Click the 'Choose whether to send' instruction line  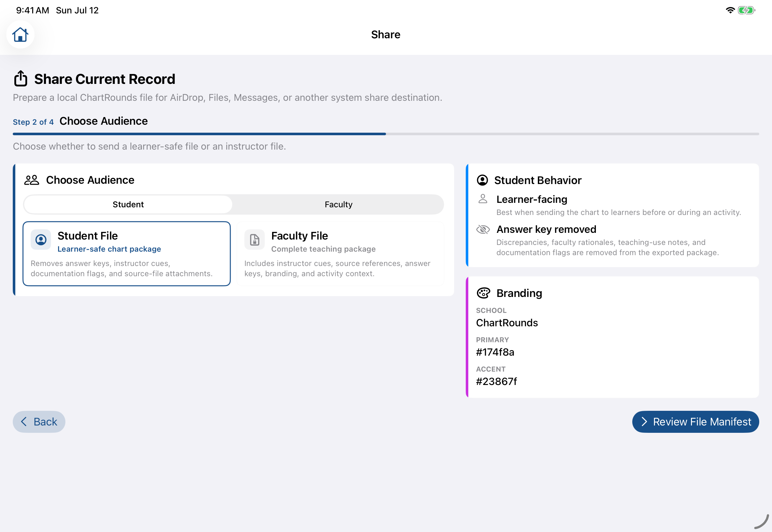coord(149,146)
